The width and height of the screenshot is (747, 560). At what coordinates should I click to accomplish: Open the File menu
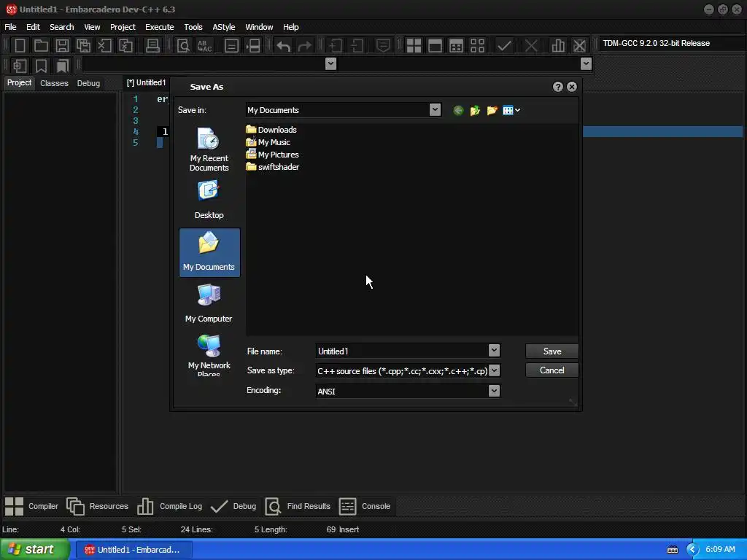pyautogui.click(x=10, y=27)
